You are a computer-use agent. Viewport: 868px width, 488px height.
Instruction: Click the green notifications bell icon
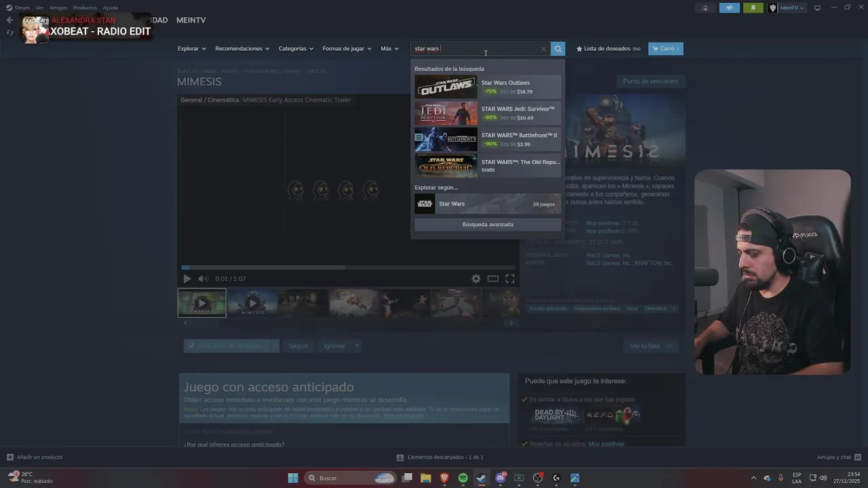click(753, 8)
